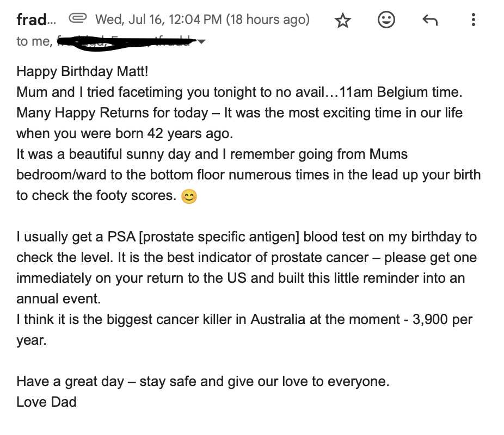The width and height of the screenshot is (504, 435).
Task: Click the "to me," recipient text
Action: coord(35,41)
